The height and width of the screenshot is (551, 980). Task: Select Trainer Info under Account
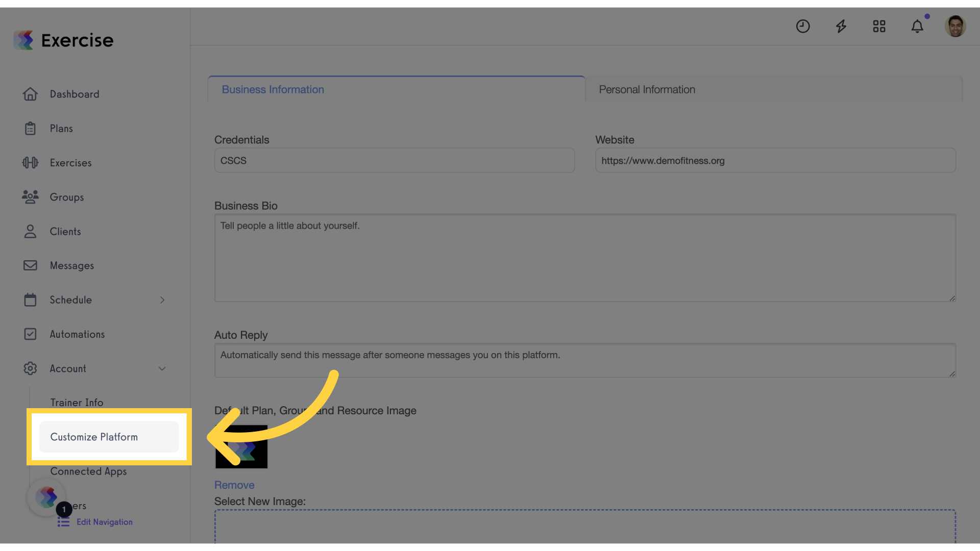click(77, 403)
